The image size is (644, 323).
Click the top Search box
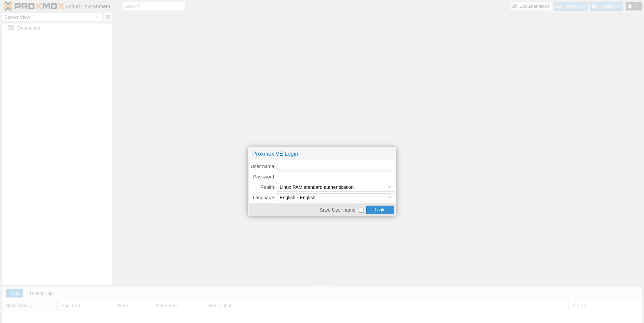pyautogui.click(x=154, y=6)
